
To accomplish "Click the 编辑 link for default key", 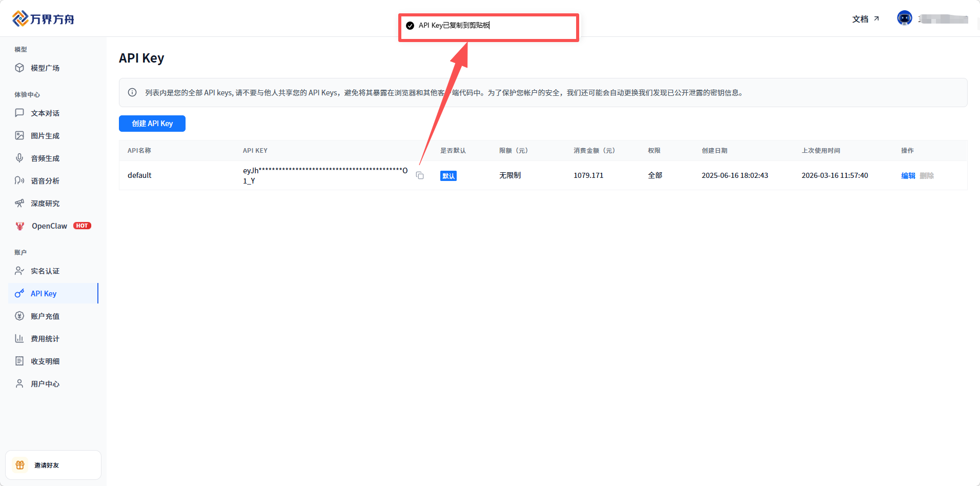I will pyautogui.click(x=908, y=176).
